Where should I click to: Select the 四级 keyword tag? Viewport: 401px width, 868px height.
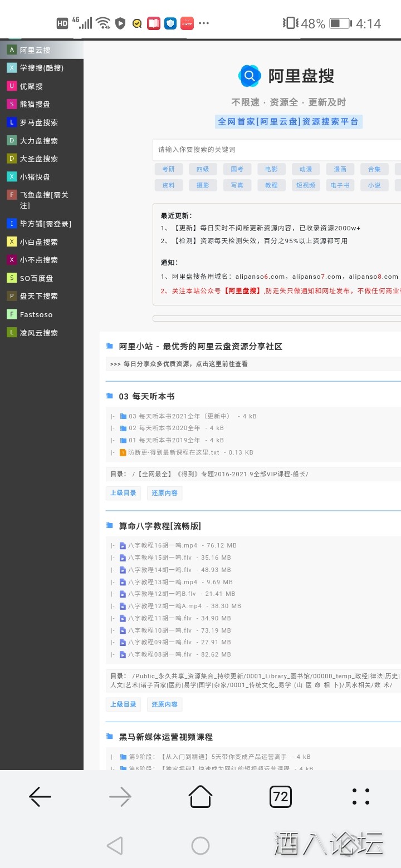pos(203,169)
